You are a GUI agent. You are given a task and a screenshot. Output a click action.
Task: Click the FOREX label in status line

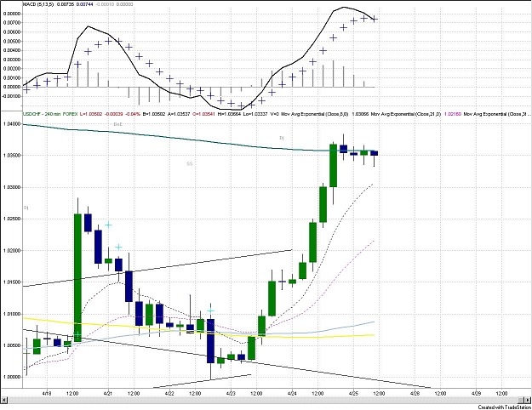point(71,114)
